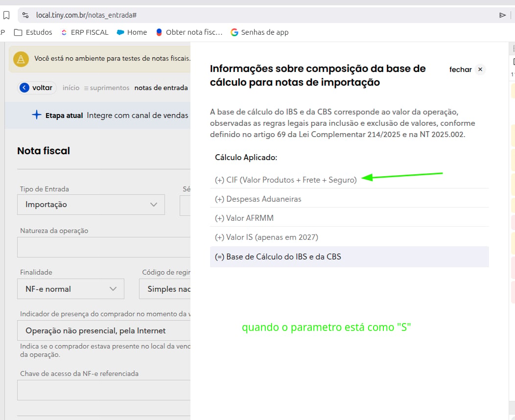This screenshot has height=420, width=515.
Task: Open suprimentos breadcrumb menu
Action: click(x=107, y=88)
